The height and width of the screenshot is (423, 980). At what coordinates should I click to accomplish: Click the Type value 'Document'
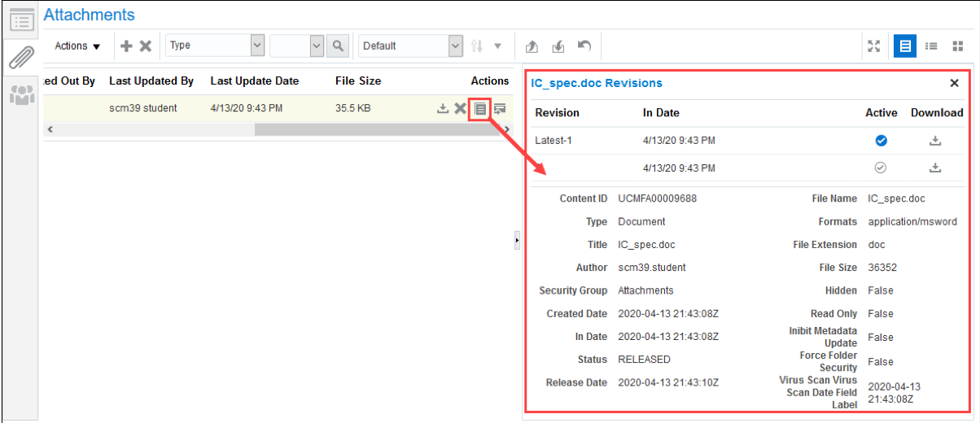(x=641, y=221)
